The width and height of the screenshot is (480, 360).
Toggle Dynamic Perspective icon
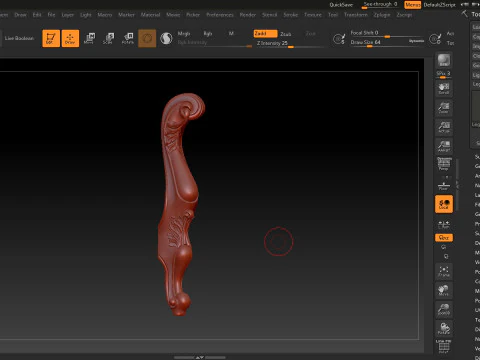(444, 164)
